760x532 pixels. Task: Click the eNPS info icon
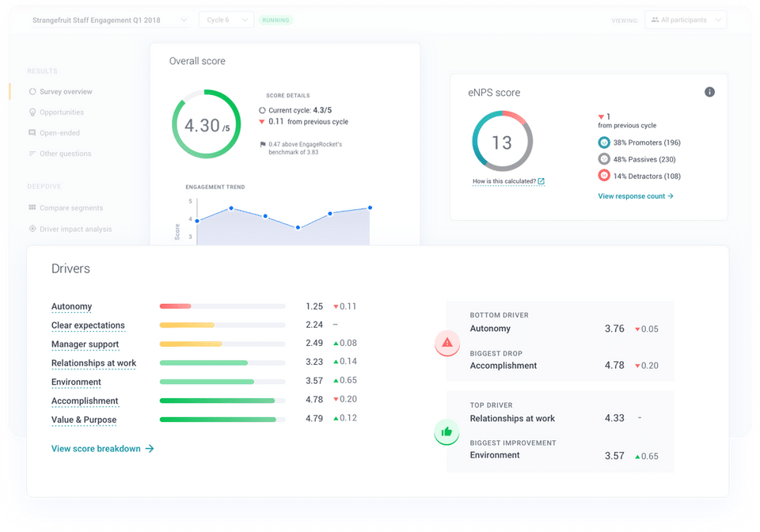pyautogui.click(x=709, y=92)
